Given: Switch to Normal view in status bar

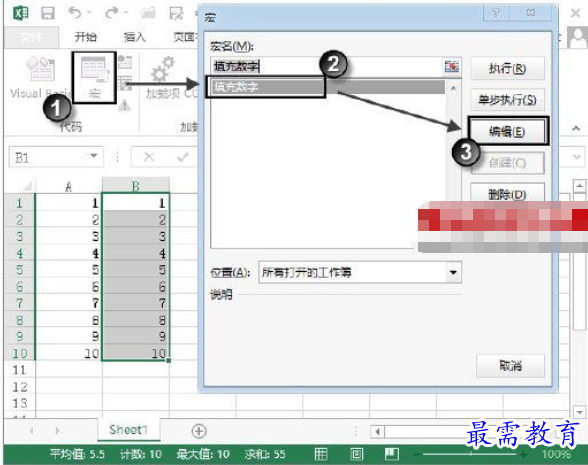Looking at the screenshot, I should [321, 454].
